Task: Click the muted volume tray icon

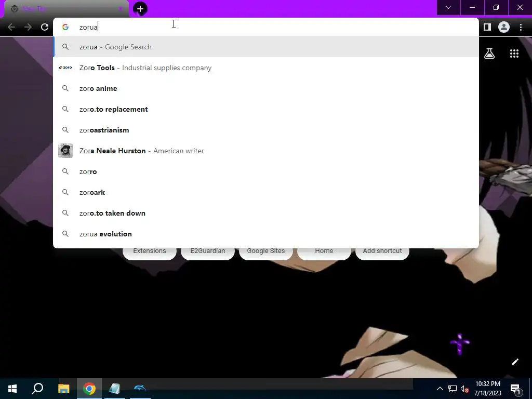Action: click(465, 389)
